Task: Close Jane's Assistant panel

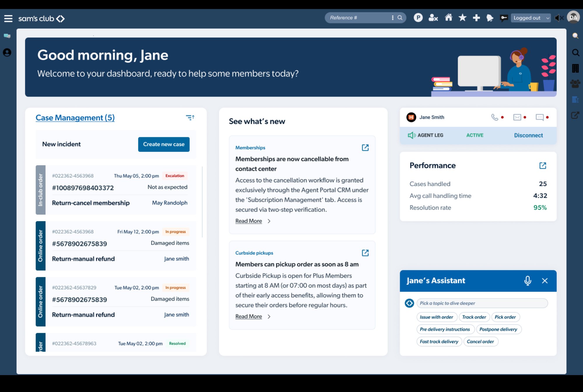Action: [545, 281]
